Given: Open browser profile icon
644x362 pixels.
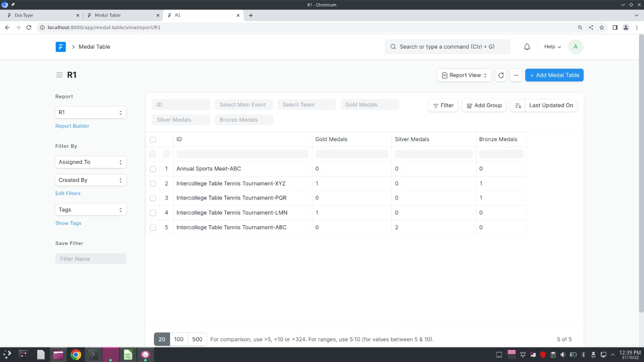Looking at the screenshot, I should coord(626,28).
